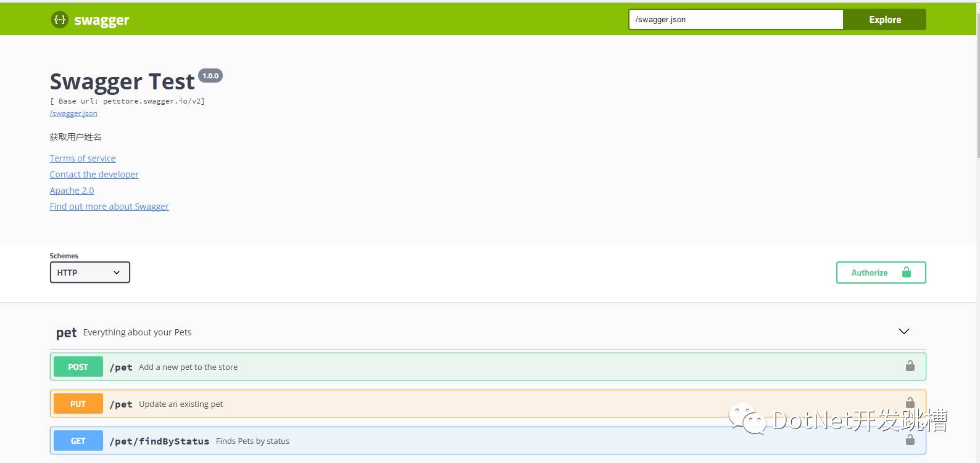
Task: Click the Schemes label
Action: click(64, 256)
